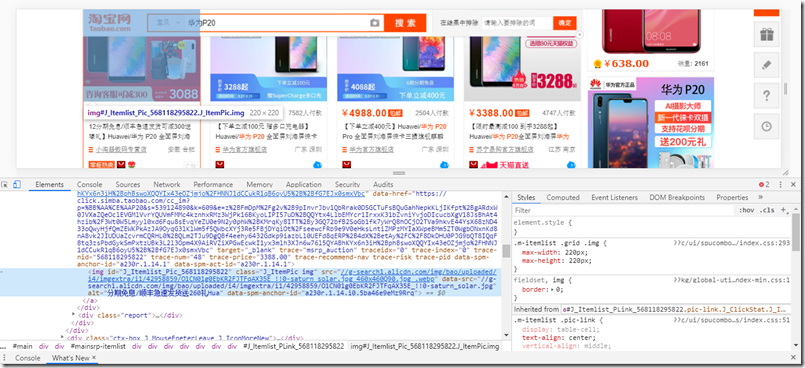Activate the inspect element picker icon
This screenshot has width=805, height=368.
click(x=5, y=184)
